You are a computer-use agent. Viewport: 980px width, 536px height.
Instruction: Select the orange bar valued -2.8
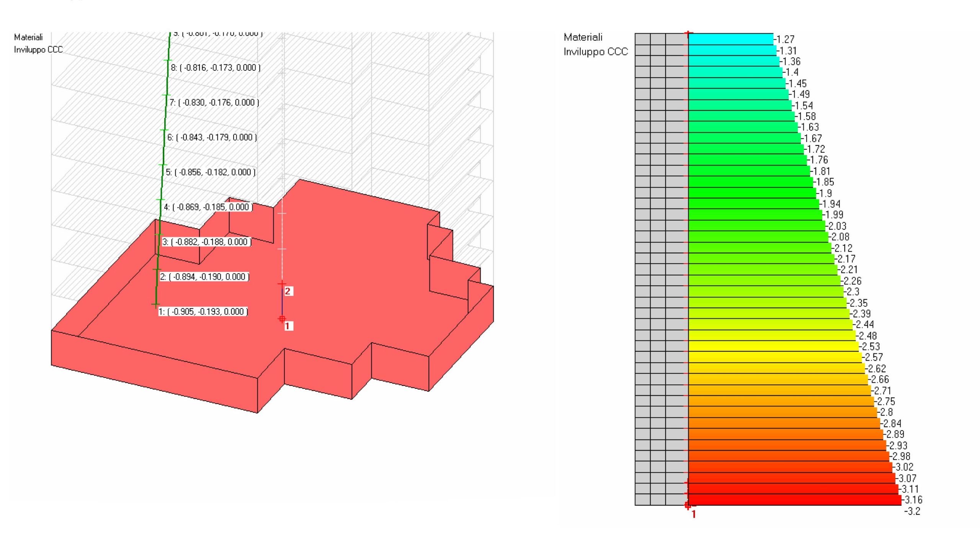[x=783, y=412]
